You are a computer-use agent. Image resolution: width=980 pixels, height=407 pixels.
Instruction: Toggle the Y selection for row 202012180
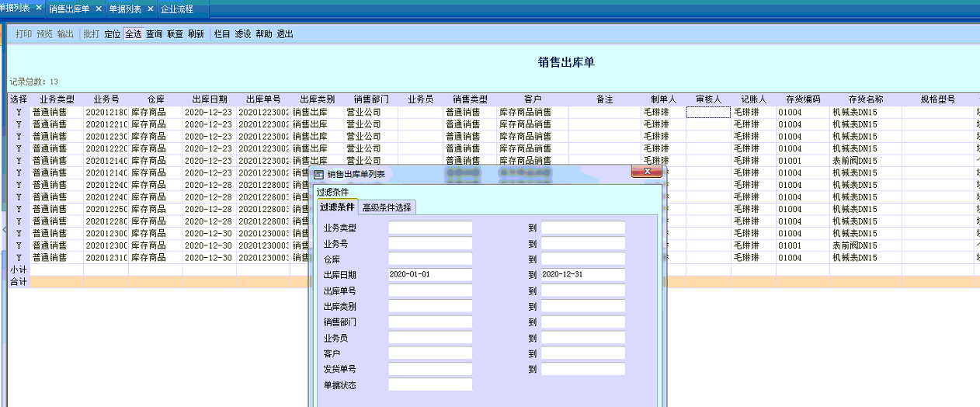[x=19, y=113]
